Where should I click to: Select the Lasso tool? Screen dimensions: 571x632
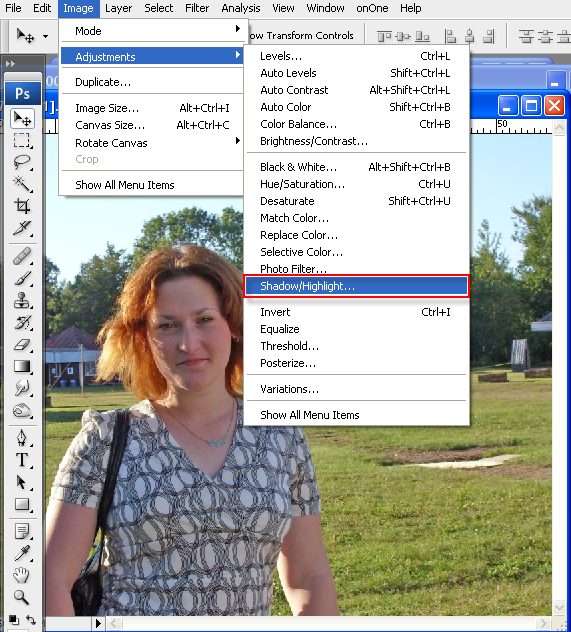tap(22, 162)
